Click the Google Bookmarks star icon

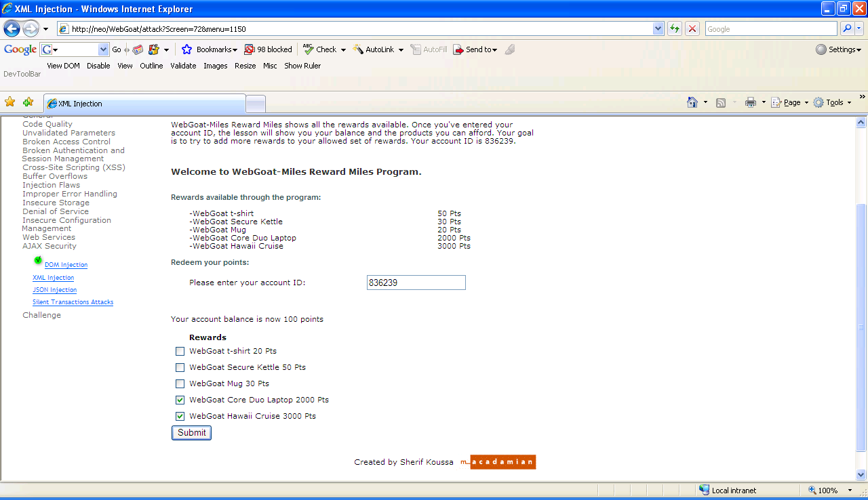coord(187,49)
